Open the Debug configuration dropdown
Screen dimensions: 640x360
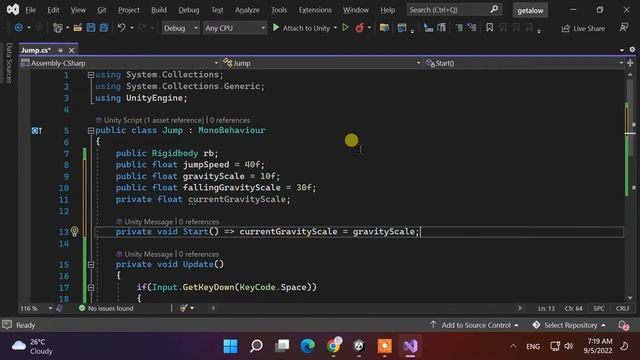click(180, 28)
